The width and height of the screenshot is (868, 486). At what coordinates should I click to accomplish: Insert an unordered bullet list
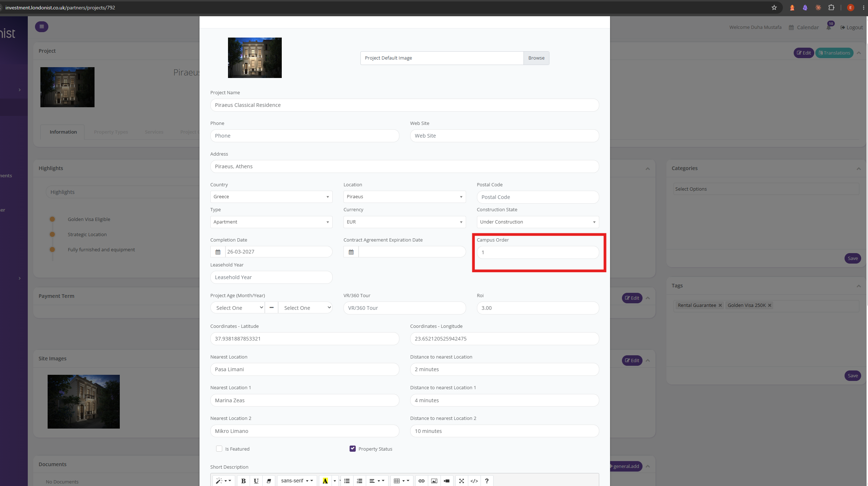coord(347,481)
